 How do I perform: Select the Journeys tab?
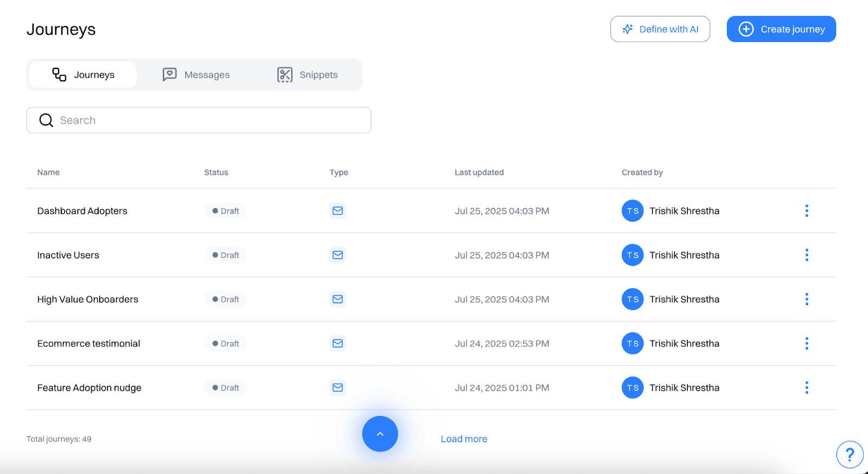point(83,75)
